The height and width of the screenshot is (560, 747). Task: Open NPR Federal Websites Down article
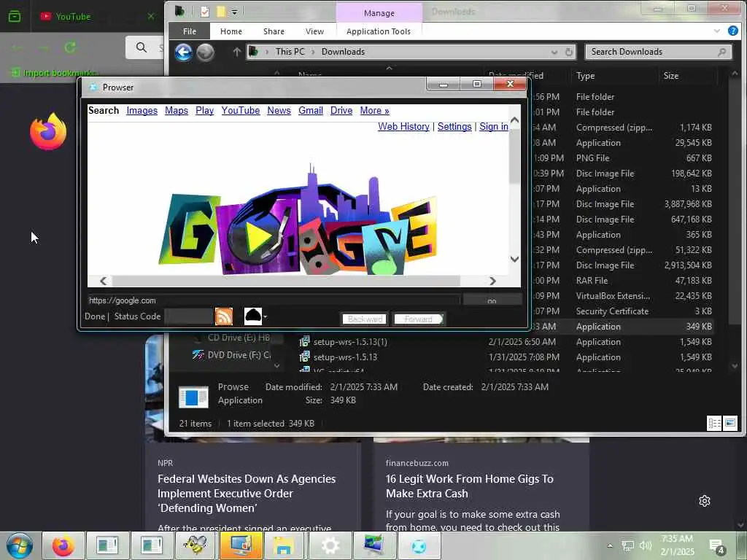247,494
